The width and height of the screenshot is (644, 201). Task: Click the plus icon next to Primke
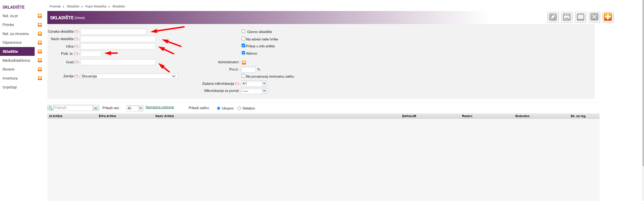[40, 25]
